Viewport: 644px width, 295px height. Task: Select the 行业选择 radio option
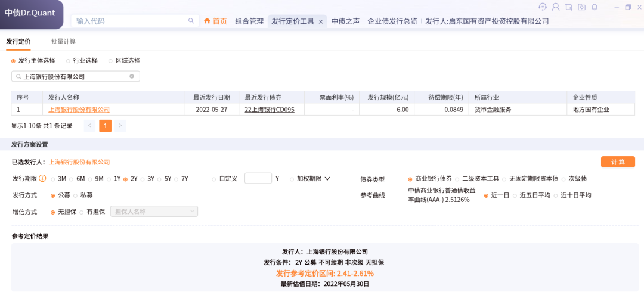click(69, 61)
